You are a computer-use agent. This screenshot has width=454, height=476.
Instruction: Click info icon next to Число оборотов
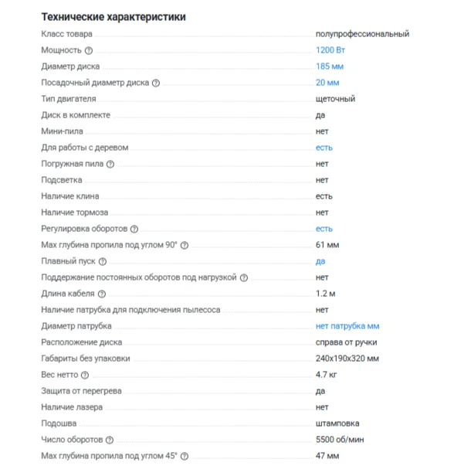tap(110, 440)
